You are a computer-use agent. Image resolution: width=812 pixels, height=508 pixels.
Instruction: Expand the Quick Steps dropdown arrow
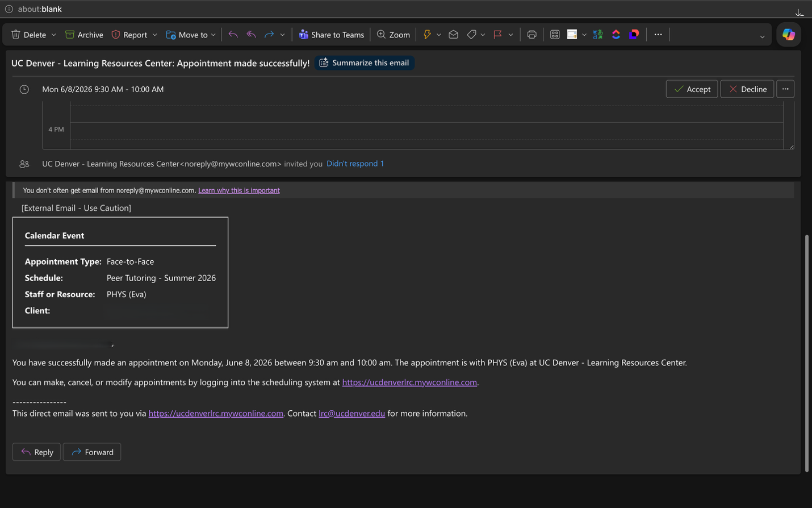pos(439,35)
